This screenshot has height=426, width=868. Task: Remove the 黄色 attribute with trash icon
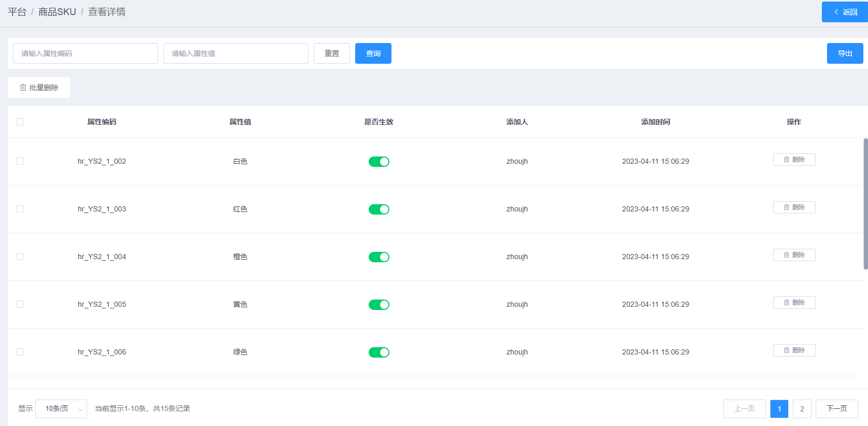coord(787,303)
